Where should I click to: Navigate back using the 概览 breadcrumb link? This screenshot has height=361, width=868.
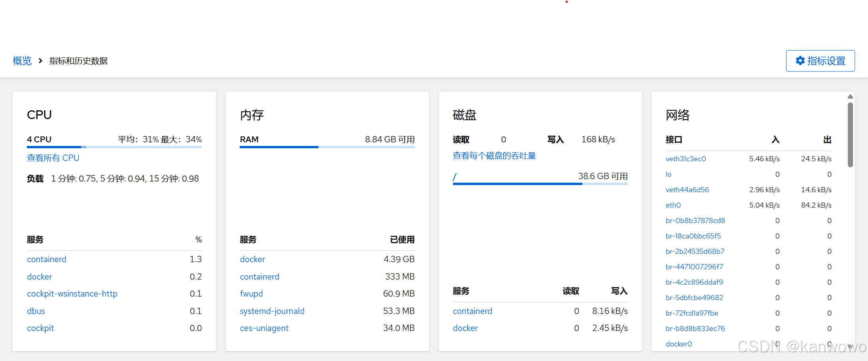[x=22, y=60]
